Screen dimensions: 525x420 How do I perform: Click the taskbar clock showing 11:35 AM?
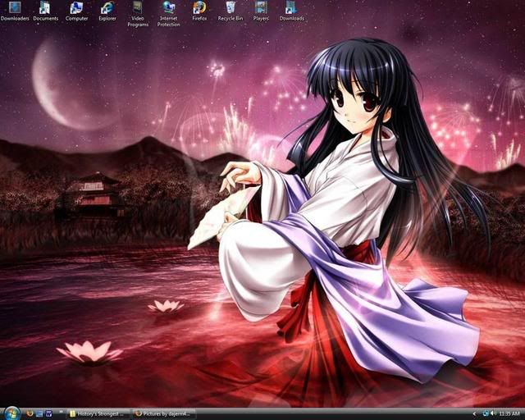[x=509, y=413]
